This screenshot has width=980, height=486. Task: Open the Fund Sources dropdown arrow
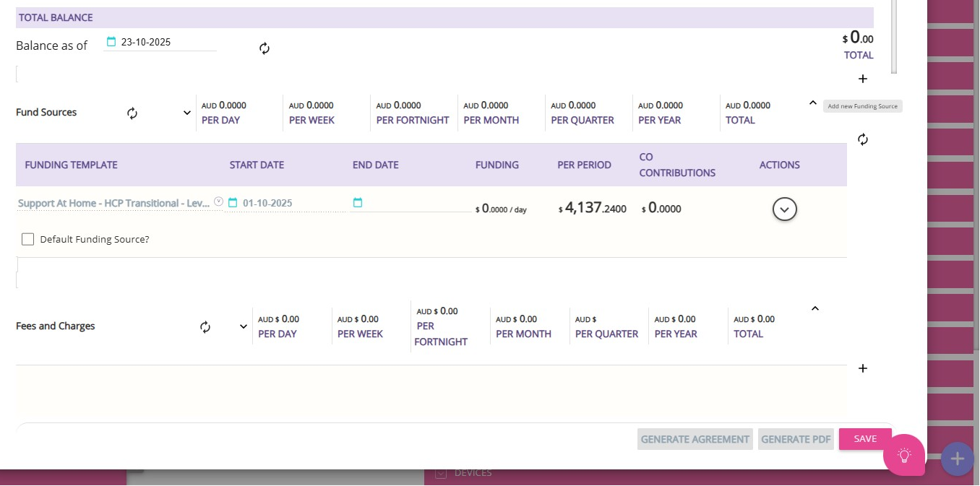click(187, 113)
